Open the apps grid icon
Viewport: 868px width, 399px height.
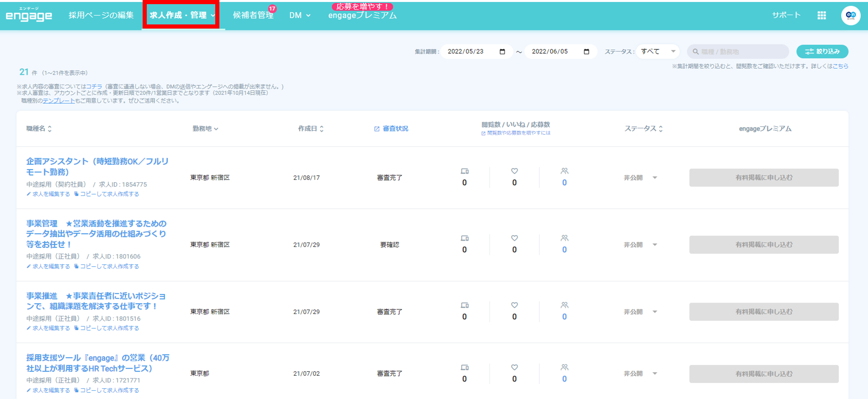click(x=821, y=15)
